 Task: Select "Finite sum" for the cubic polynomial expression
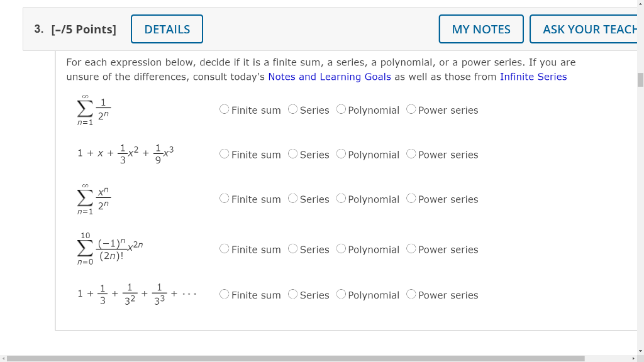pos(224,154)
